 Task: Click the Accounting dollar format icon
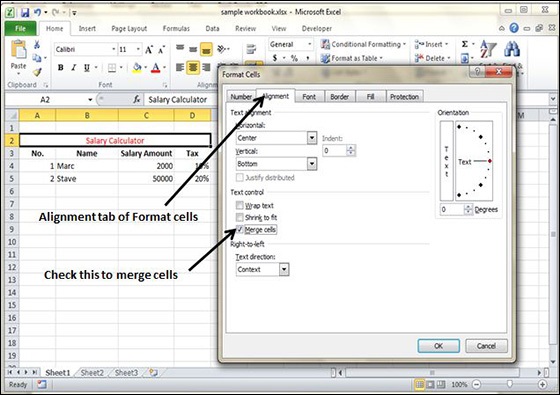tap(275, 58)
